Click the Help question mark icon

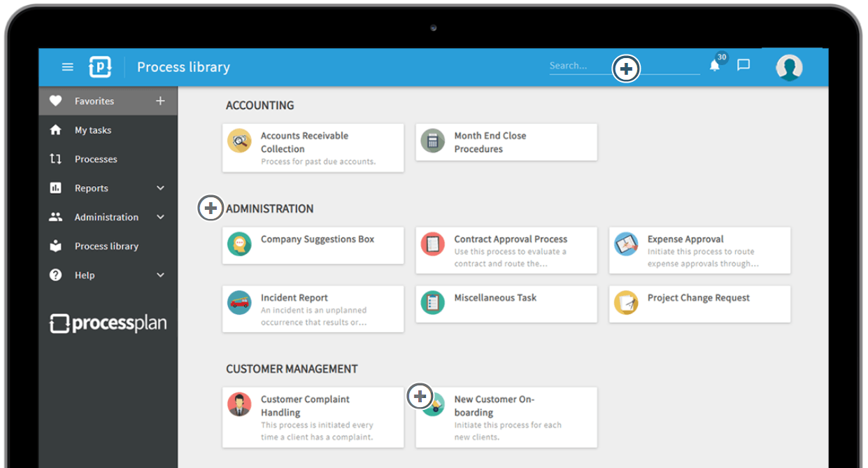point(56,275)
